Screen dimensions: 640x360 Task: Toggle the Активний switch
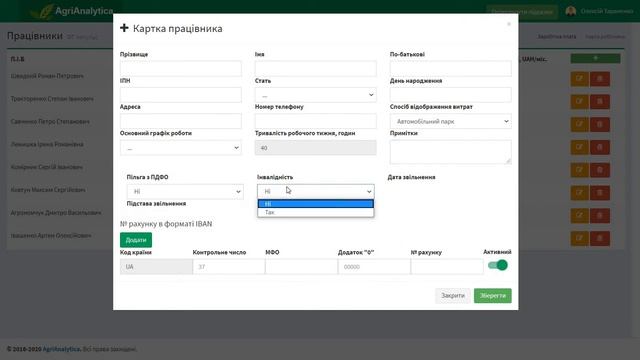click(498, 265)
